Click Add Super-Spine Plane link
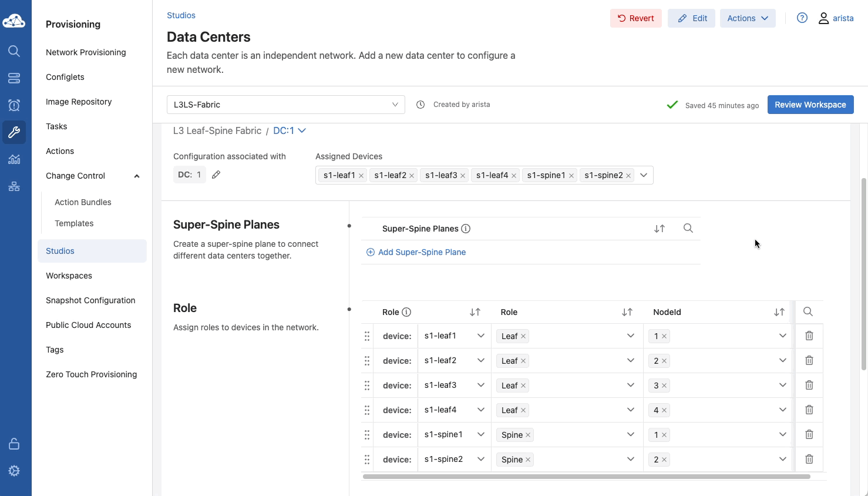The image size is (868, 496). [422, 252]
